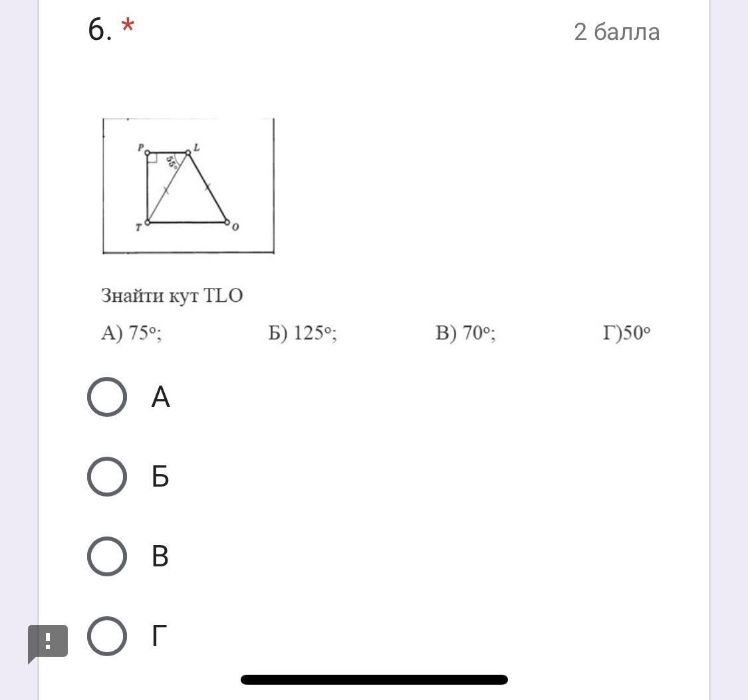Click vertex L in the diagram
This screenshot has height=700, width=748.
tap(188, 153)
